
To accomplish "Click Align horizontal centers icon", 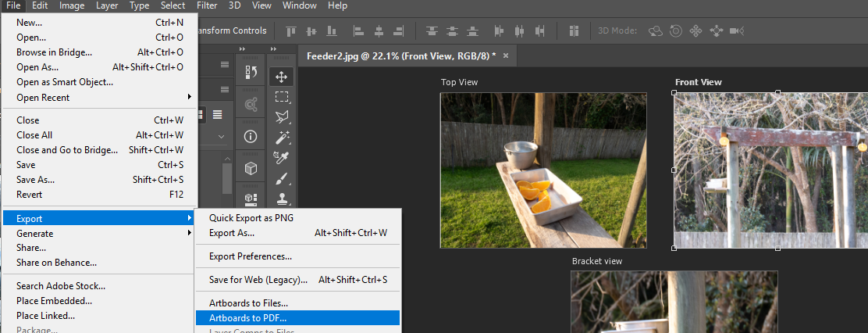I will tap(379, 31).
